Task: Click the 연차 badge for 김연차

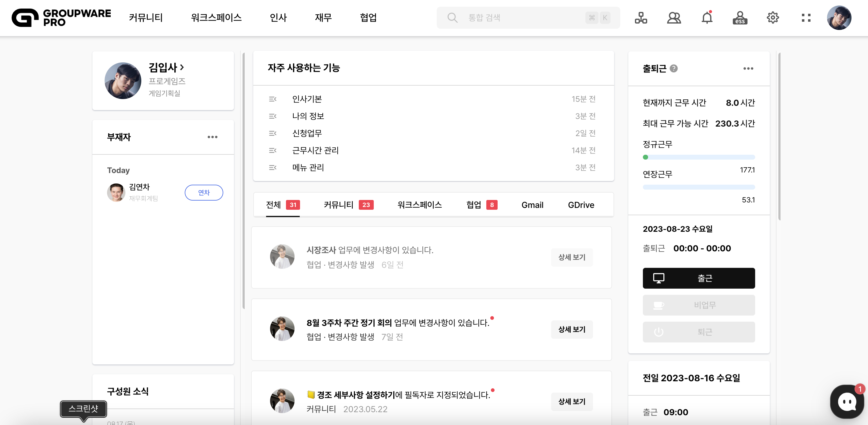Action: [x=203, y=193]
